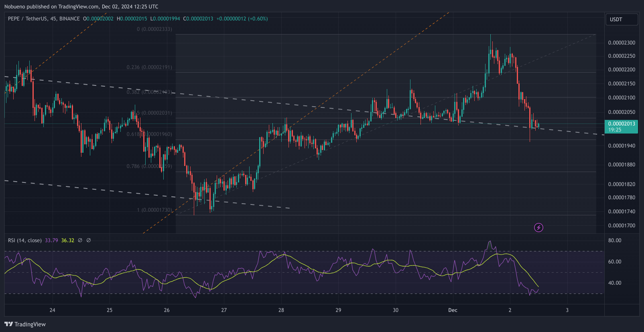Click the date label 27 on time axis
Viewport: 644px width, 332px height.
(224, 310)
